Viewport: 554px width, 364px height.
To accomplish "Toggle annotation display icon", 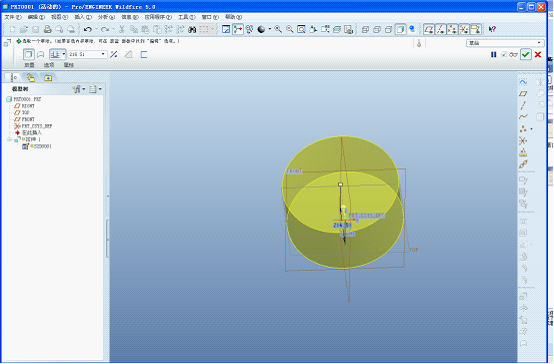I will pos(476,29).
